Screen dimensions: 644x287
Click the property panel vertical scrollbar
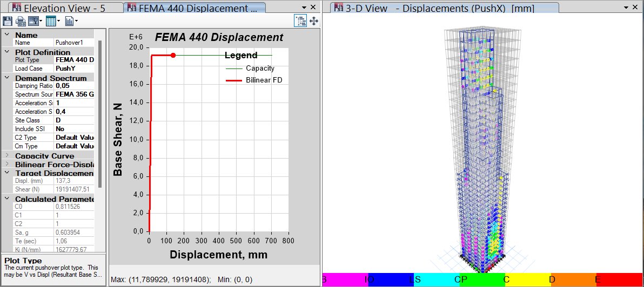99,115
